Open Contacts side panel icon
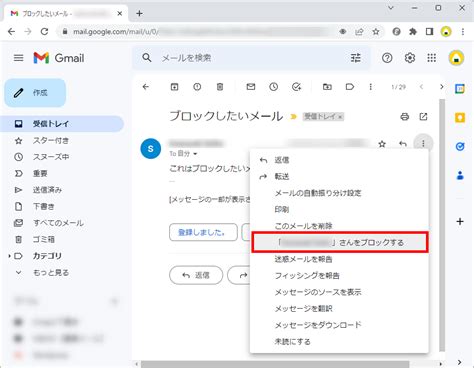The width and height of the screenshot is (474, 368). coord(460,175)
